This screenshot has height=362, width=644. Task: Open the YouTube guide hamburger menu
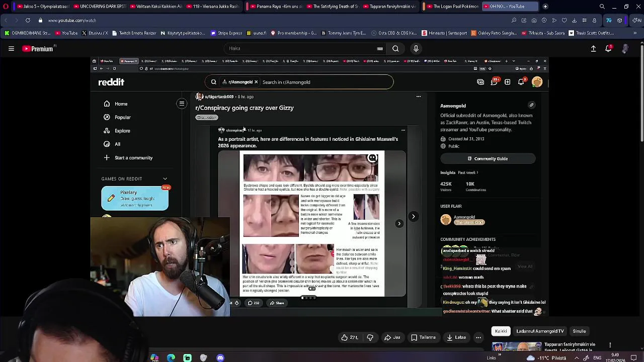click(11, 49)
